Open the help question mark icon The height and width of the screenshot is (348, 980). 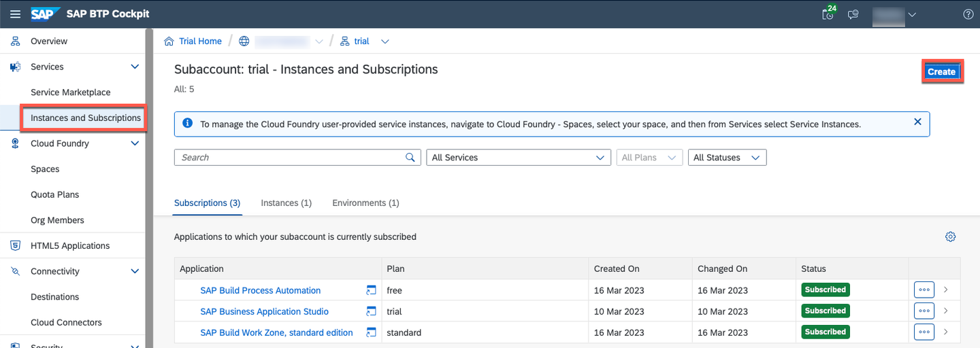click(x=968, y=14)
